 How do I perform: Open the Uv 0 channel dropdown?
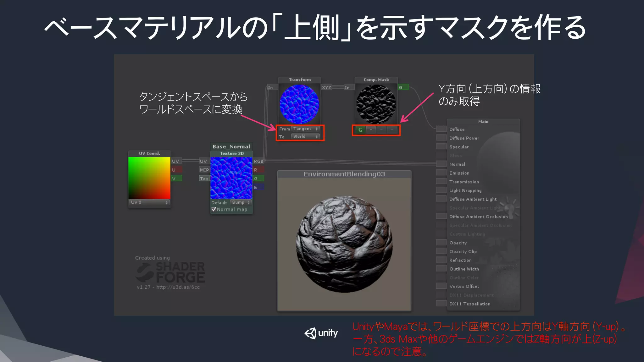tap(149, 202)
